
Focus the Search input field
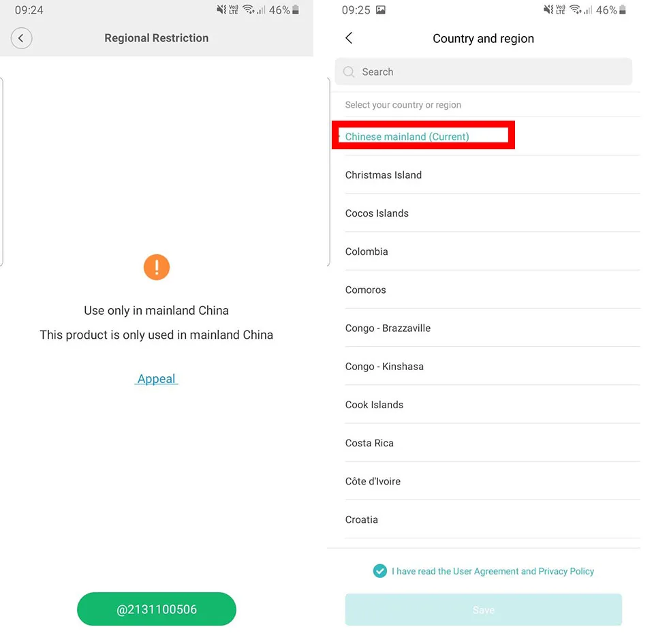point(484,72)
